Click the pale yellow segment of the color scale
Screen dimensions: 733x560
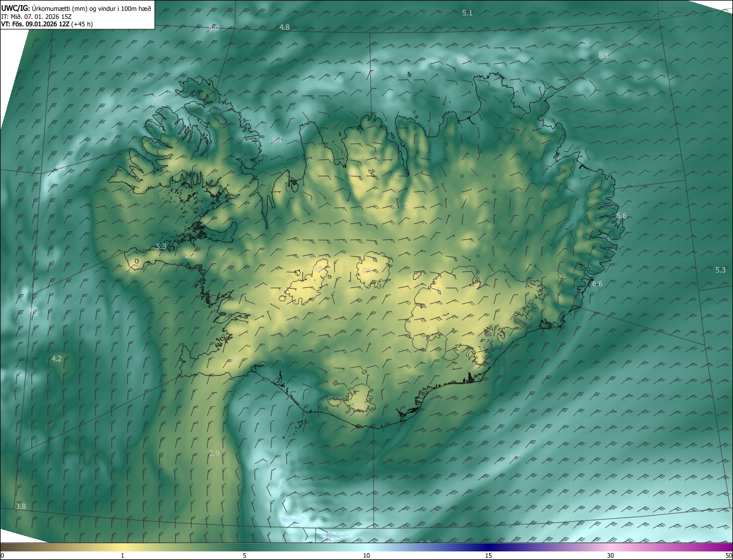point(123,547)
